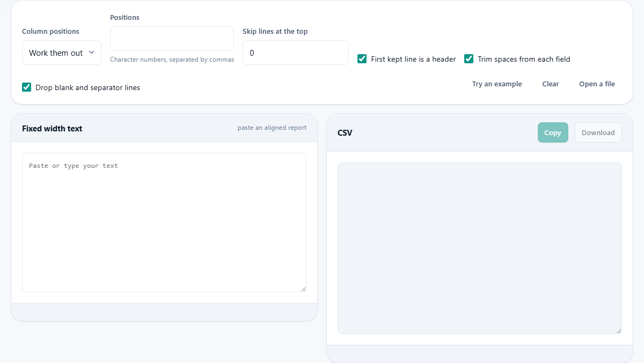Grab the fixed width text area resize handle
This screenshot has width=644, height=363.
tap(303, 289)
